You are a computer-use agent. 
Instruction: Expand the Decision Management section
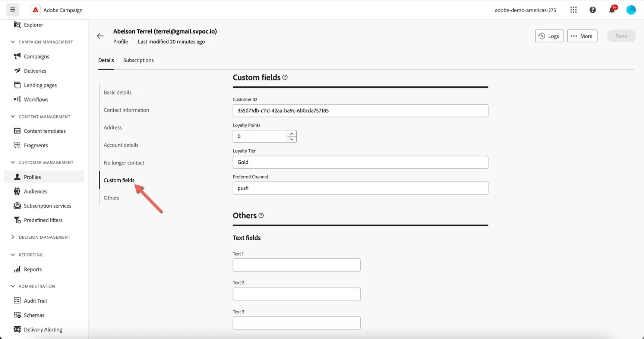pyautogui.click(x=13, y=237)
